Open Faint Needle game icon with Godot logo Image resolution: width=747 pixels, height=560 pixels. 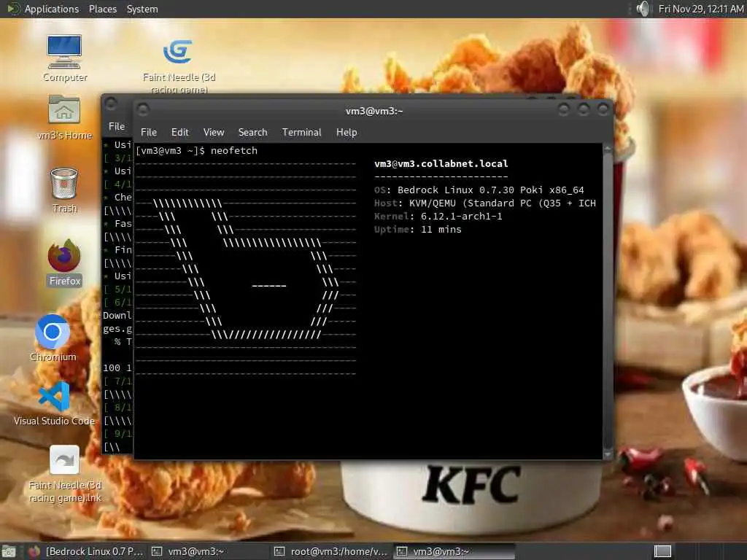click(179, 66)
